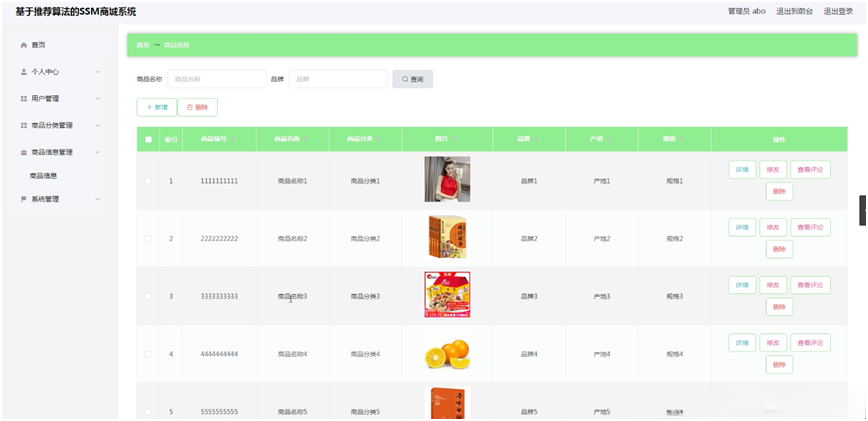
Task: Click 退出到前台 link in top bar
Action: 794,11
